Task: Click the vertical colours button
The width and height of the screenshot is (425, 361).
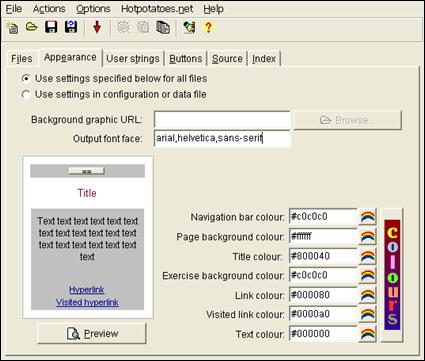Action: point(392,275)
